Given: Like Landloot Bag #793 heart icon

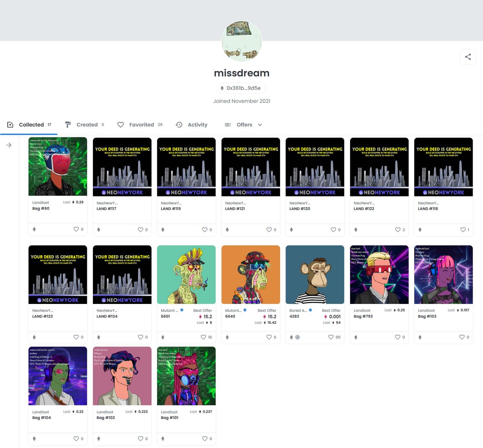Looking at the screenshot, I should pos(398,337).
